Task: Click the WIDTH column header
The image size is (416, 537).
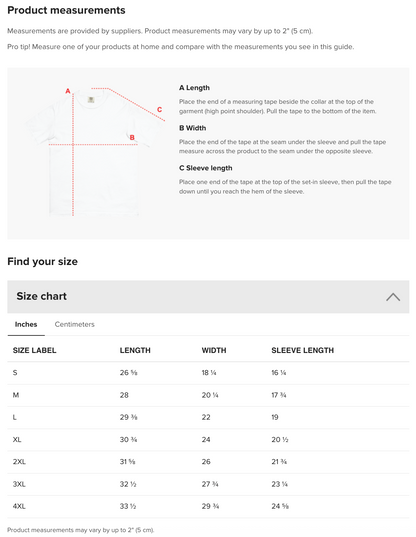Action: point(214,350)
